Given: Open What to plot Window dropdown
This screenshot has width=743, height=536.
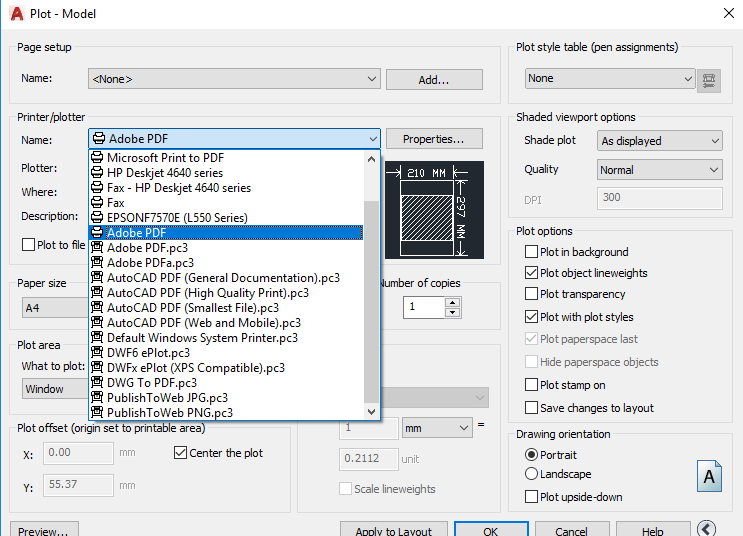Looking at the screenshot, I should coord(55,389).
